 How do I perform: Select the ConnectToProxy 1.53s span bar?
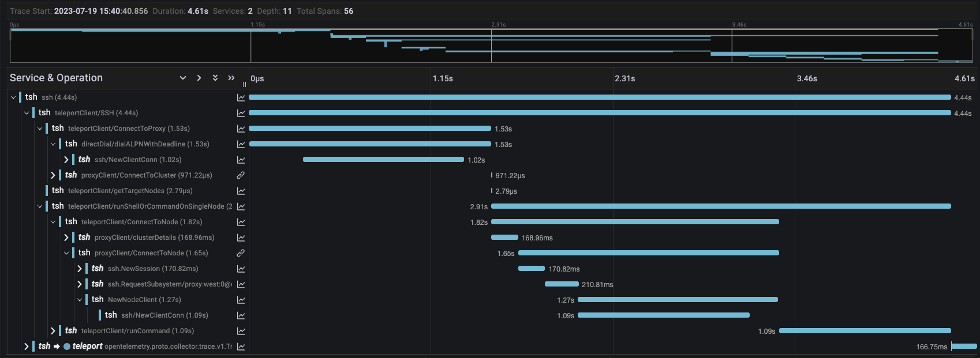click(x=370, y=129)
